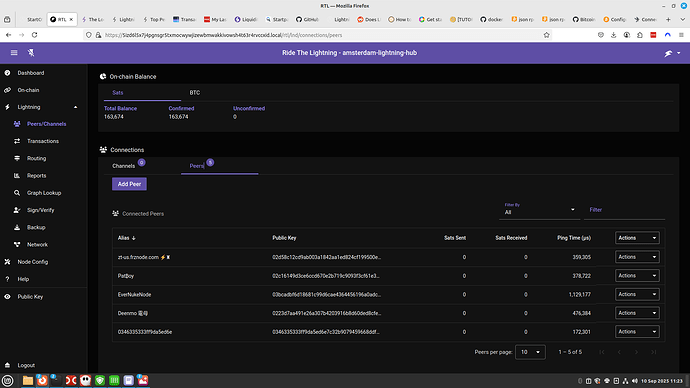Open the Filter By dropdown

tap(540, 210)
